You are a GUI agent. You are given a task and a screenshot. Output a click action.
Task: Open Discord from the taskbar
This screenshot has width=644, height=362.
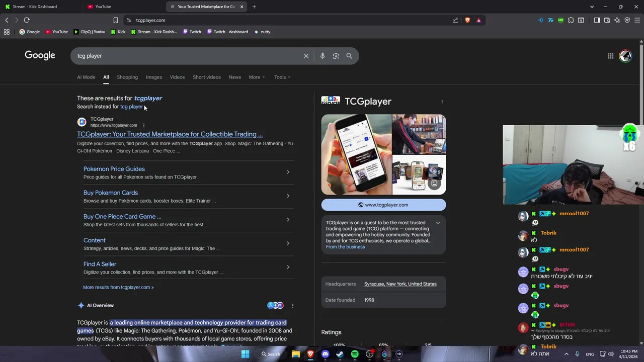coord(325,354)
